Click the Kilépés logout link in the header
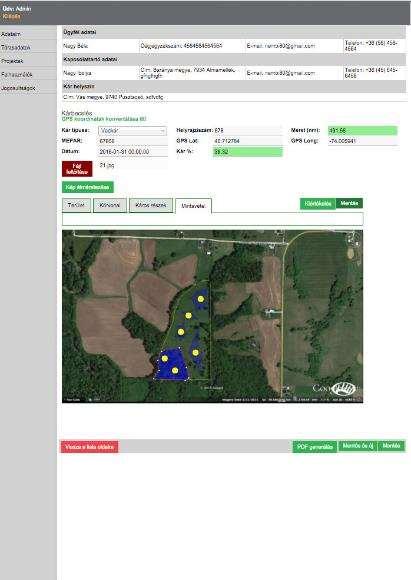This screenshot has width=411, height=580. click(x=11, y=16)
